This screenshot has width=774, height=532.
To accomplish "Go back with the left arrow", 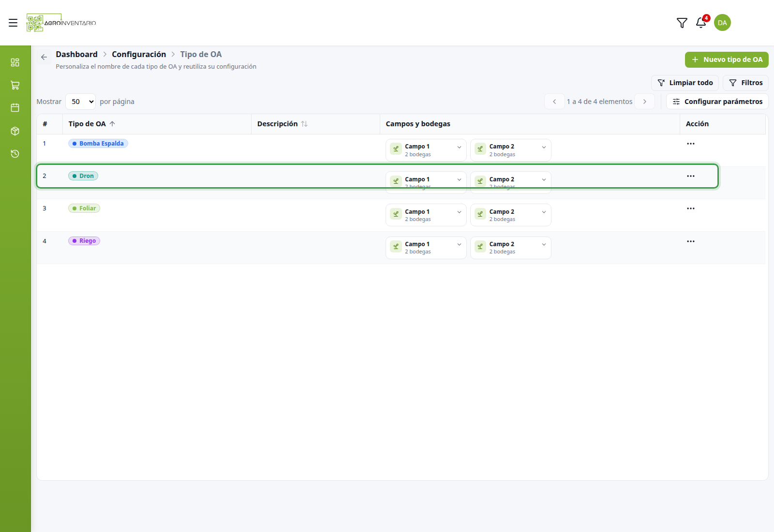I will click(44, 57).
